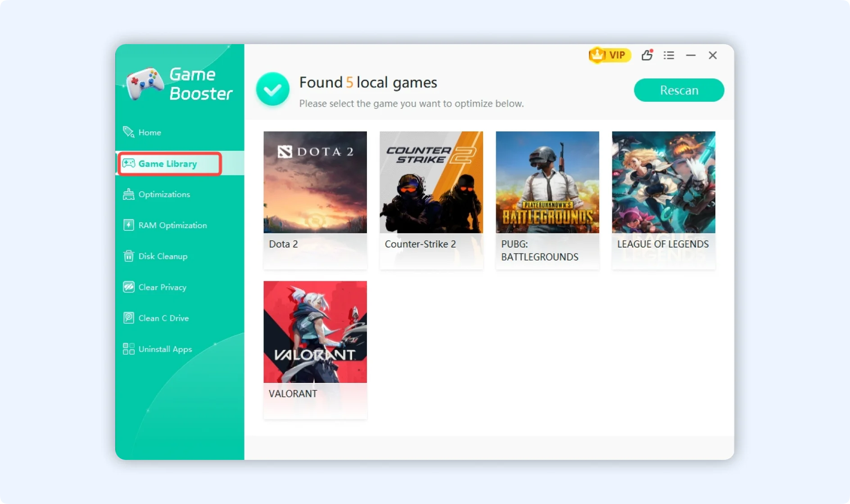850x504 pixels.
Task: Click the Disk Cleanup trash icon
Action: coord(129,256)
